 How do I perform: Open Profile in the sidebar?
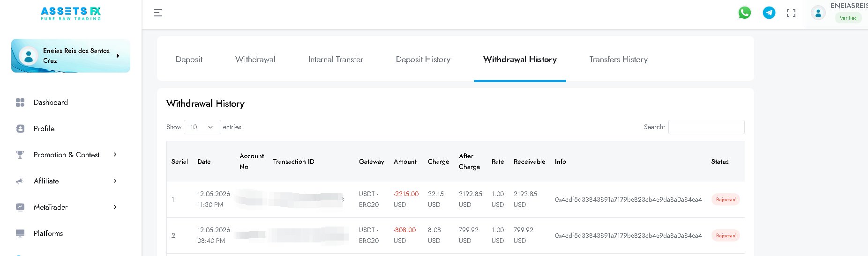[44, 129]
